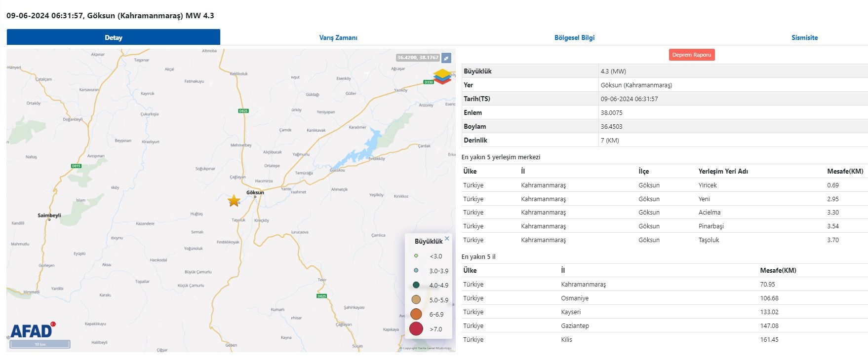Click the D815 highway badge on map
868x361 pixels.
pos(76,166)
